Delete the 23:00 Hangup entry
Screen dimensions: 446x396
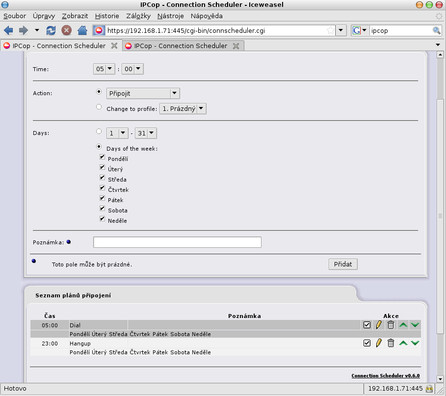(x=391, y=343)
